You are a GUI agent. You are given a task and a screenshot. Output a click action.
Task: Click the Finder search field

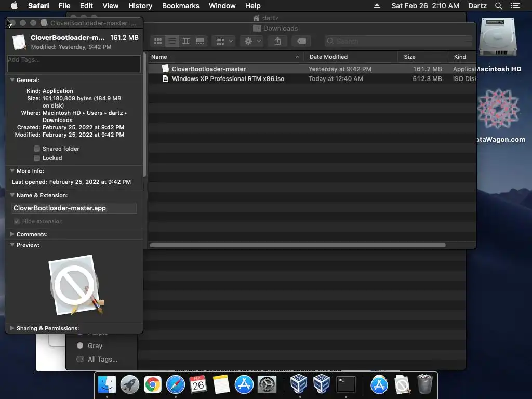[398, 41]
